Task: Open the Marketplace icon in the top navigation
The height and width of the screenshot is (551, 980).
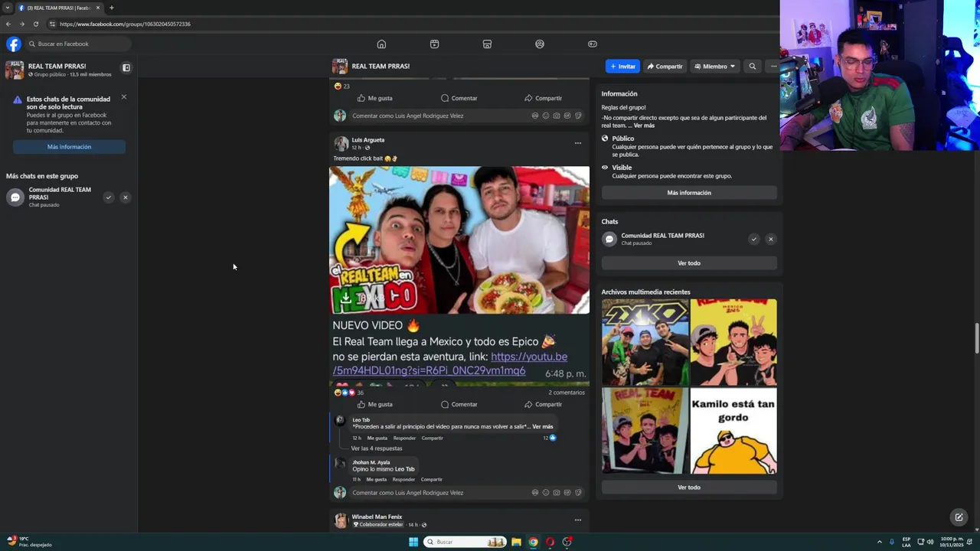Action: 487,44
